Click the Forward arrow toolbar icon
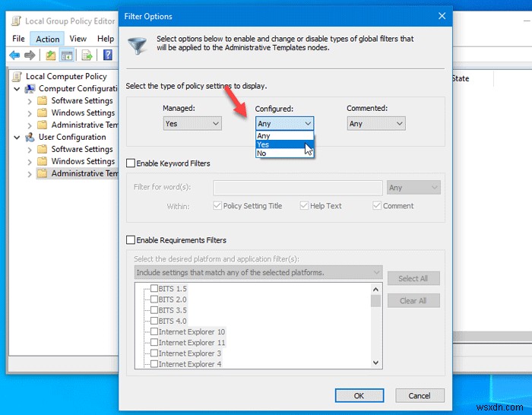Viewport: 532px width, 415px height. 30,55
